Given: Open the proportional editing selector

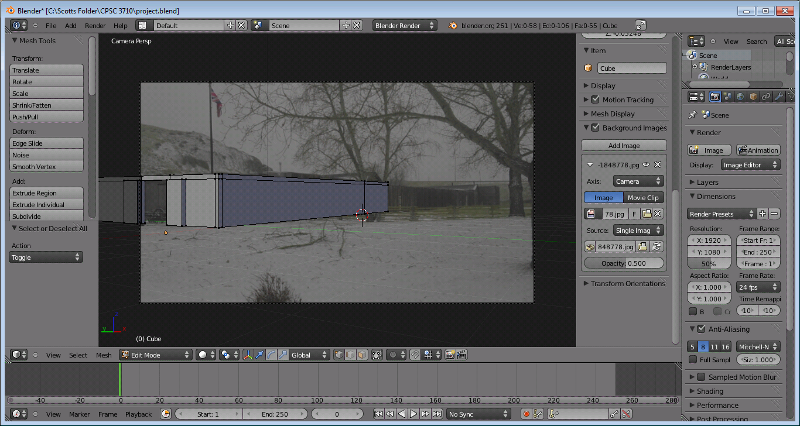Looking at the screenshot, I should point(396,355).
